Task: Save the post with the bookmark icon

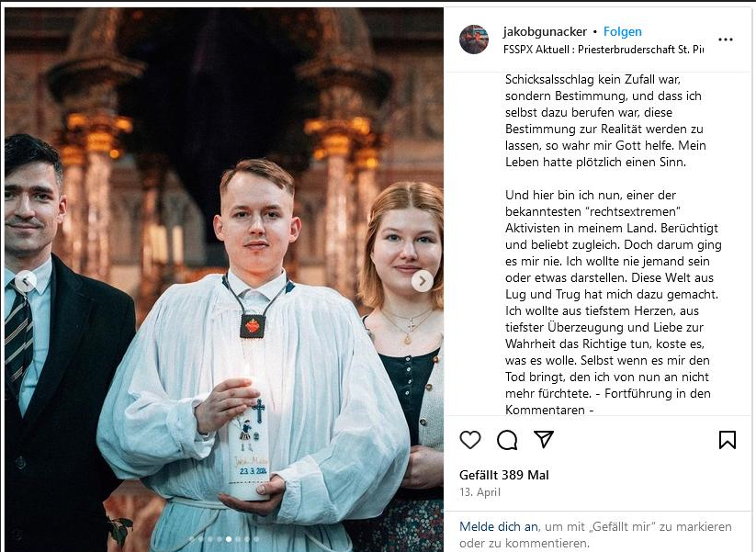Action: tap(728, 440)
